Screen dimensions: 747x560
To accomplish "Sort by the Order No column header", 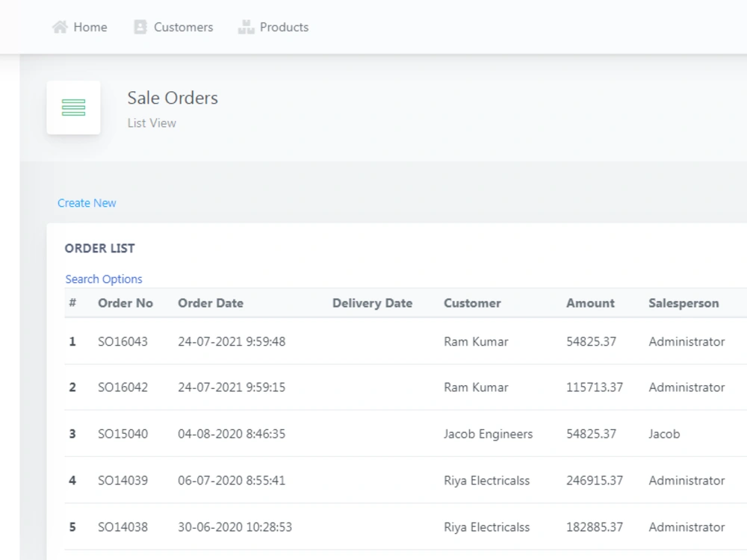I will click(125, 303).
